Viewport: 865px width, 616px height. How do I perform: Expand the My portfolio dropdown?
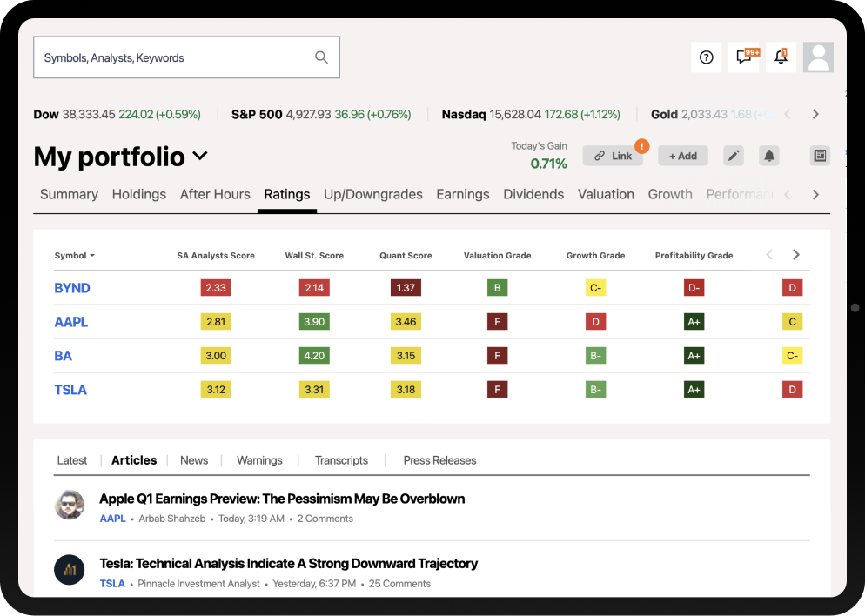pyautogui.click(x=200, y=157)
